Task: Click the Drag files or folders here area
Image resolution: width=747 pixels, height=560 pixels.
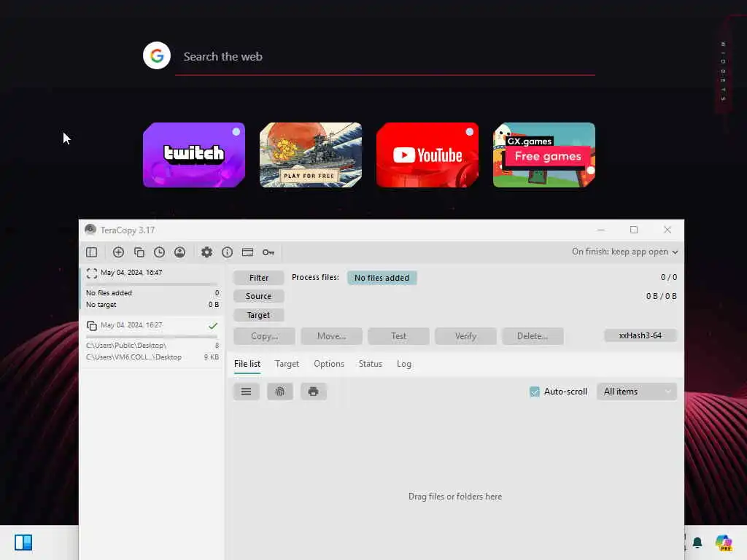Action: 455,497
